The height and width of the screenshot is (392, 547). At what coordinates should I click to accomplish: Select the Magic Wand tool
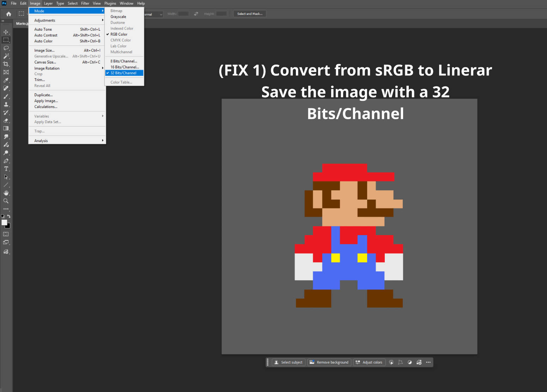tap(6, 56)
